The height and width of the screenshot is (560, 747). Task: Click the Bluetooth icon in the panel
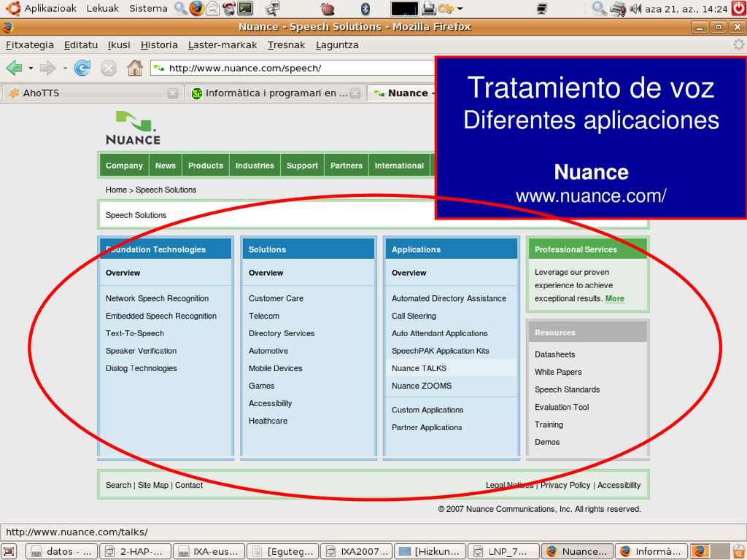[365, 9]
